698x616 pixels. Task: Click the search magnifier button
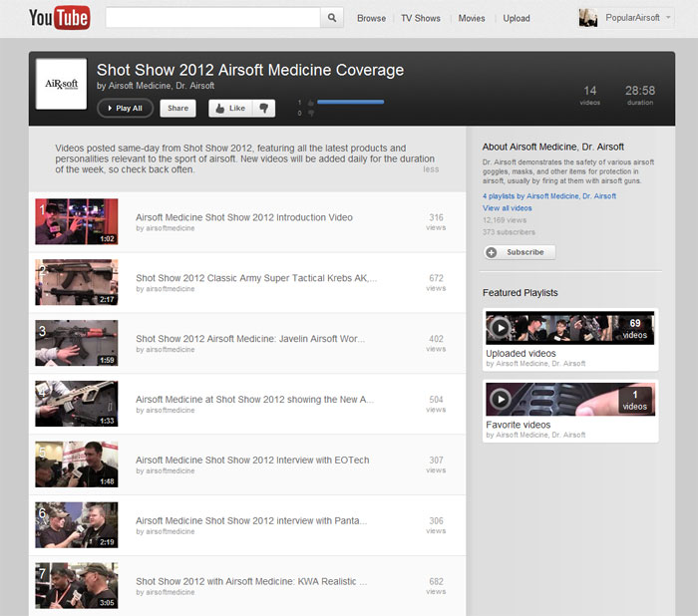334,18
